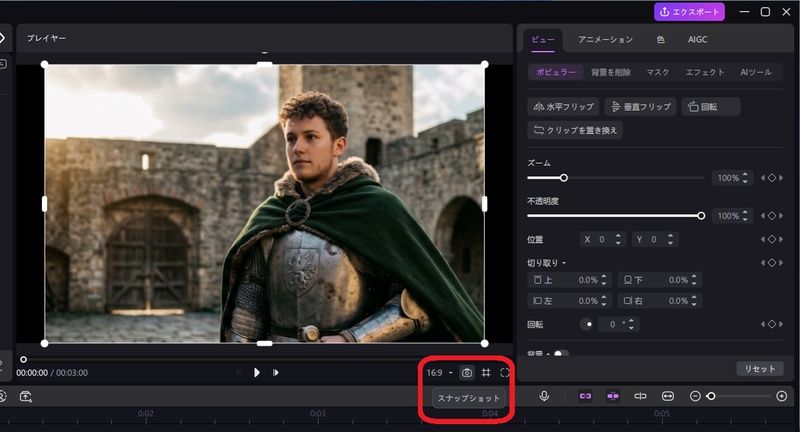Go to next ズーム keyframe arrow
The width and height of the screenshot is (800, 432).
coord(781,178)
